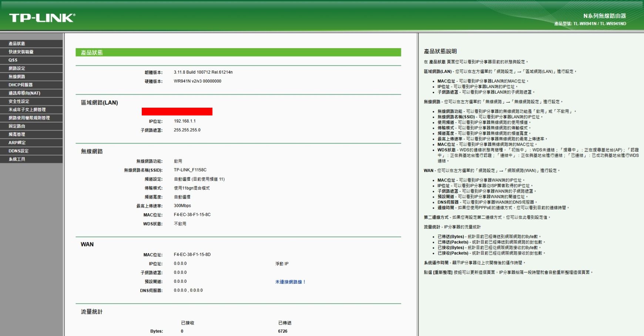Click the 未連接網路線 warning link
644x336 pixels.
(291, 282)
